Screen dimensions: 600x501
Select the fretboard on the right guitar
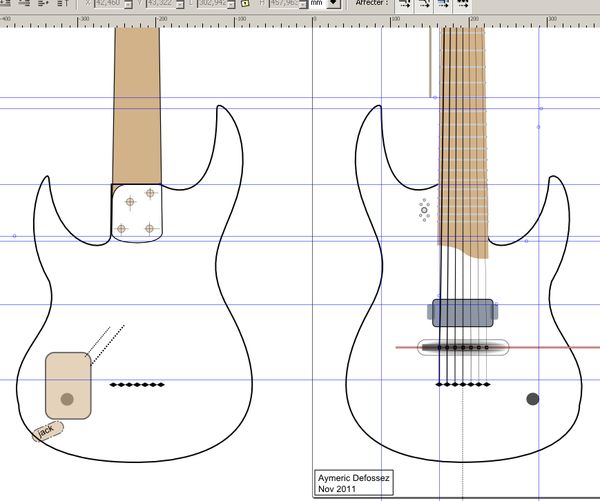click(x=463, y=142)
